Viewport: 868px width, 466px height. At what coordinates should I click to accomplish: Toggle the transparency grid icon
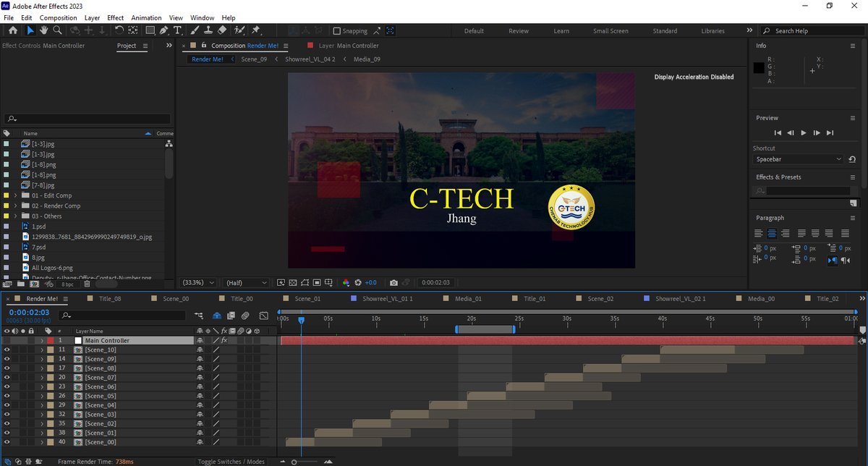tap(292, 283)
